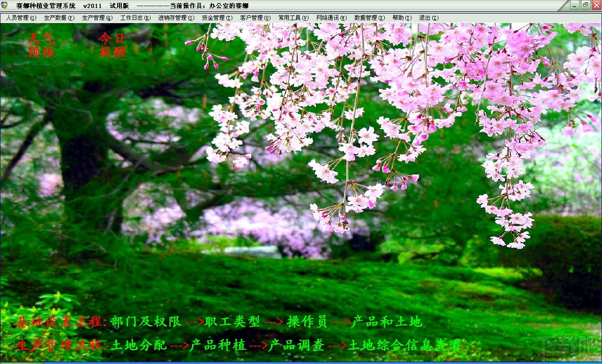Open the 工作日志 menu
The image size is (602, 364).
(x=135, y=18)
